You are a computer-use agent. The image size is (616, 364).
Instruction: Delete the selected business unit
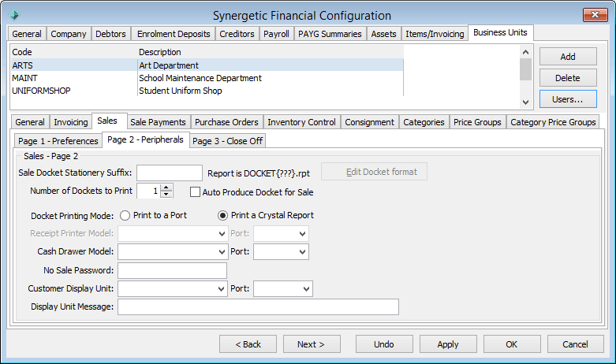(568, 78)
